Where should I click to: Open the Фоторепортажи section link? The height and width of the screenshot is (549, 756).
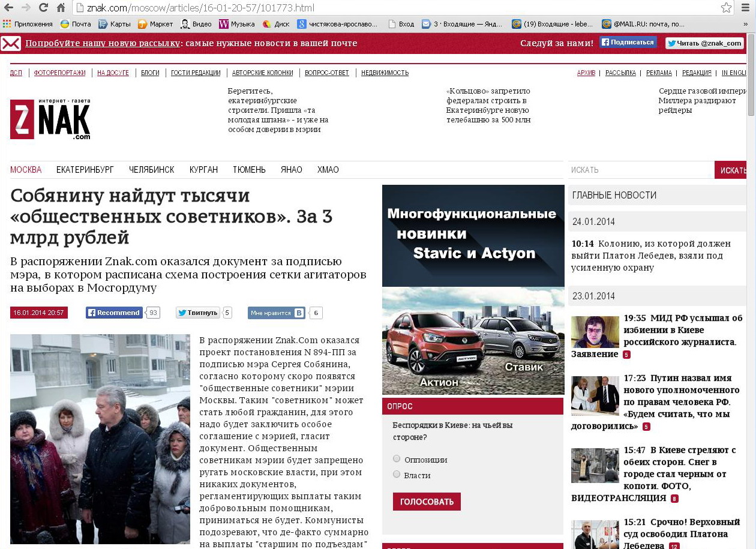[x=59, y=73]
